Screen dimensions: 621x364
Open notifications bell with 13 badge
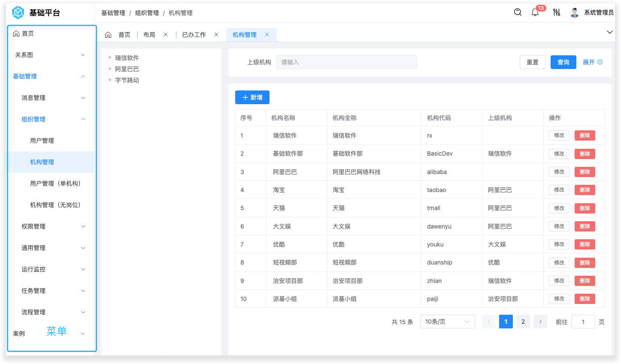point(535,12)
